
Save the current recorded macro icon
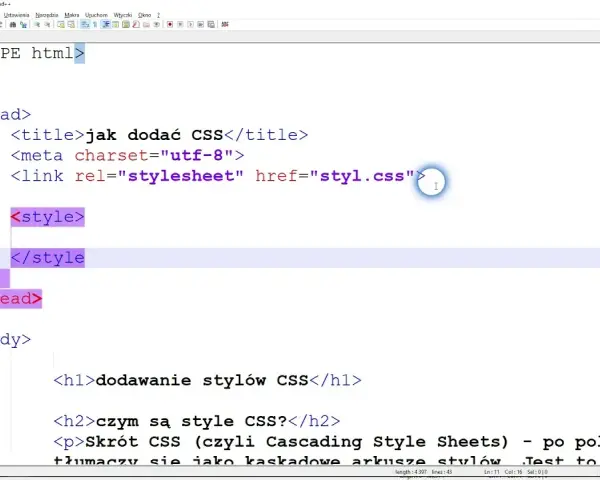(211, 24)
